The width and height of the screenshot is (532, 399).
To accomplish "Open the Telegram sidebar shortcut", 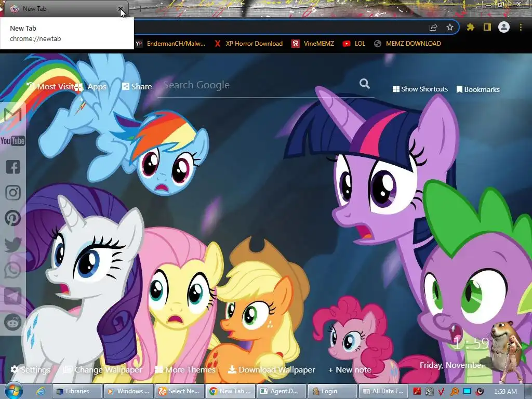I will 13,296.
